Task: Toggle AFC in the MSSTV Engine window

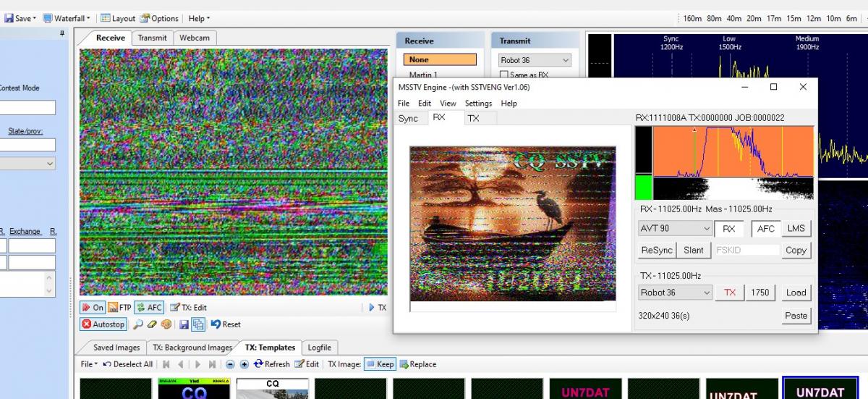Action: [765, 229]
